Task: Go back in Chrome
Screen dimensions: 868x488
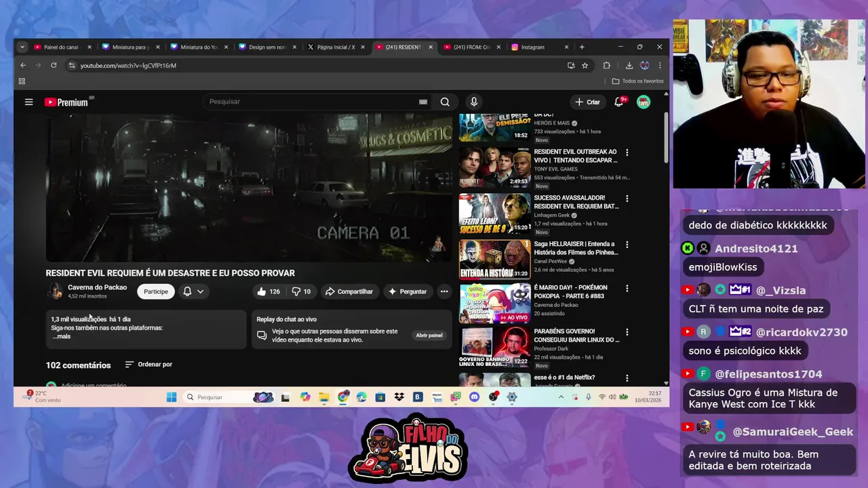Action: pyautogui.click(x=23, y=65)
